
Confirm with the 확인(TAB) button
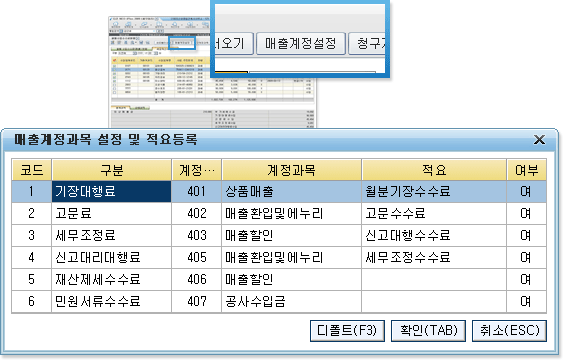pyautogui.click(x=428, y=331)
